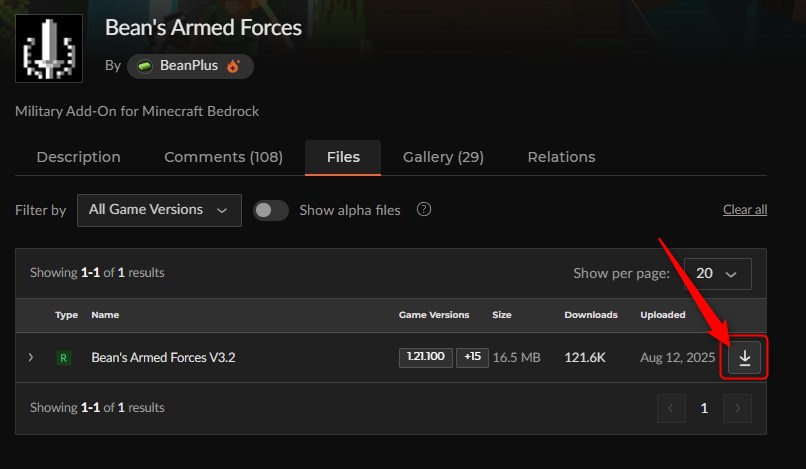Open the Show per page dropdown set to 20
806x469 pixels.
pos(718,274)
